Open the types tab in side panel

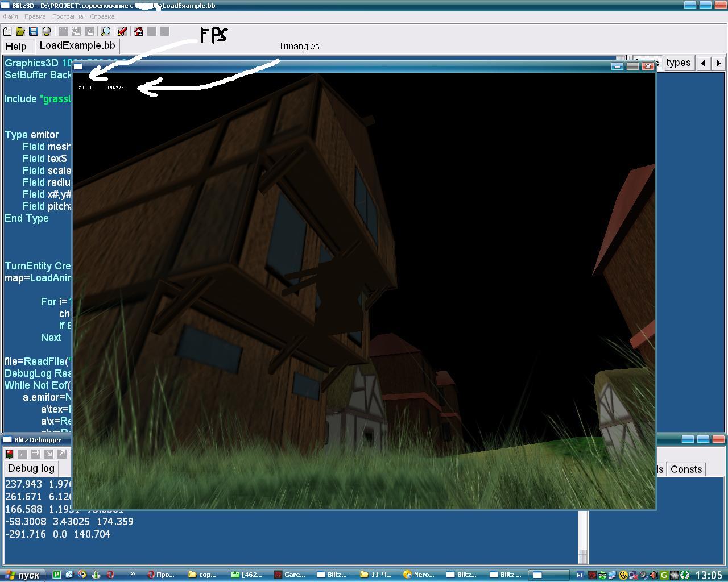(x=678, y=63)
